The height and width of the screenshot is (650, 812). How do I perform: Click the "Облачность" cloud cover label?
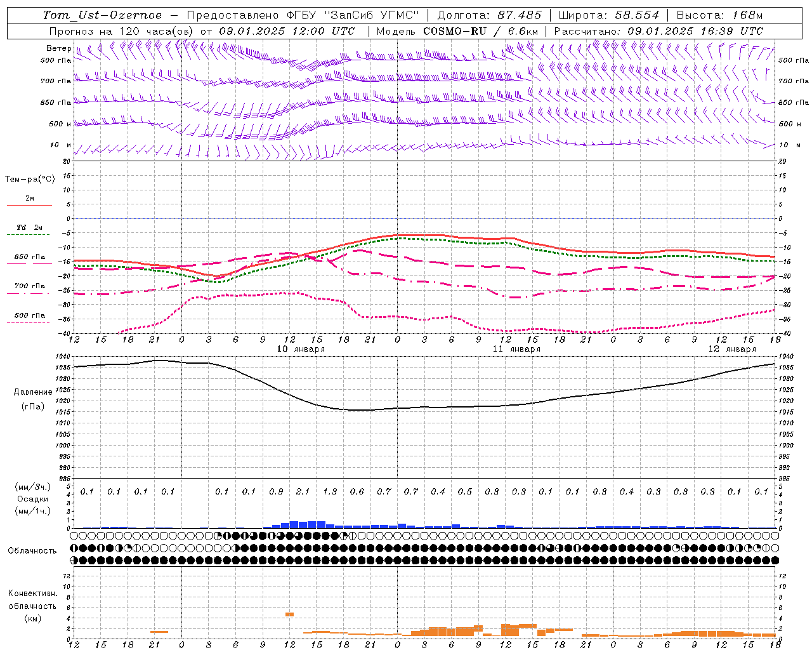32,550
